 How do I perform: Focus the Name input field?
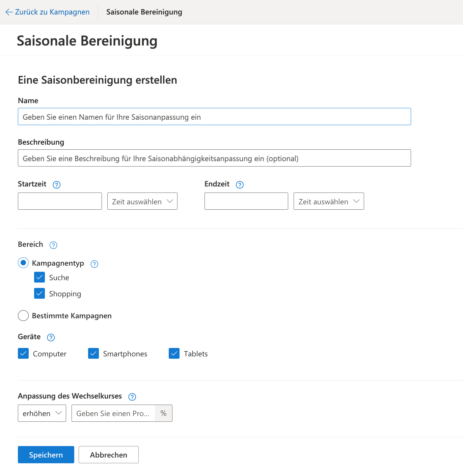pyautogui.click(x=214, y=117)
